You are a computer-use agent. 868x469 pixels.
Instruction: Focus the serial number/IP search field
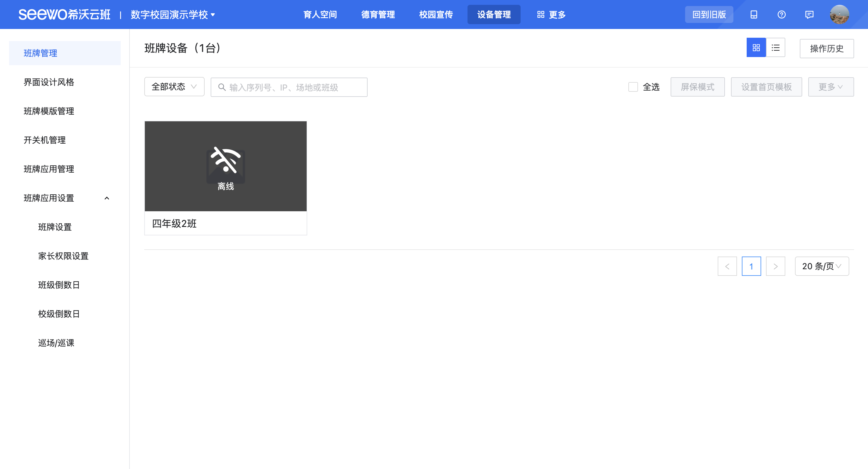point(289,87)
